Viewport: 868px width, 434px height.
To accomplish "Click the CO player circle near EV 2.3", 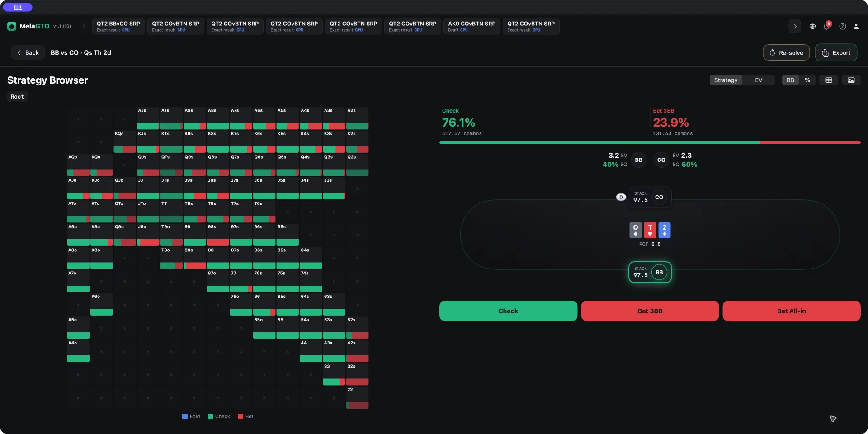I will click(x=661, y=160).
